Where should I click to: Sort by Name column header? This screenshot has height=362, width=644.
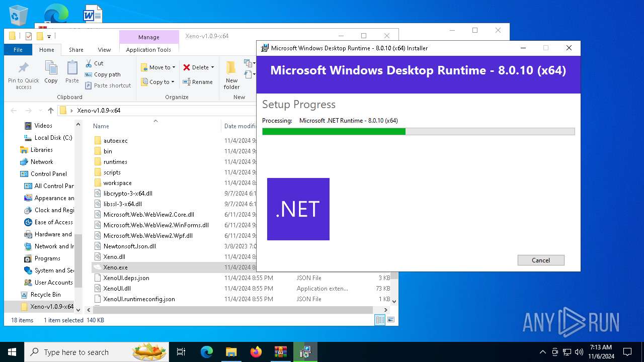click(101, 126)
